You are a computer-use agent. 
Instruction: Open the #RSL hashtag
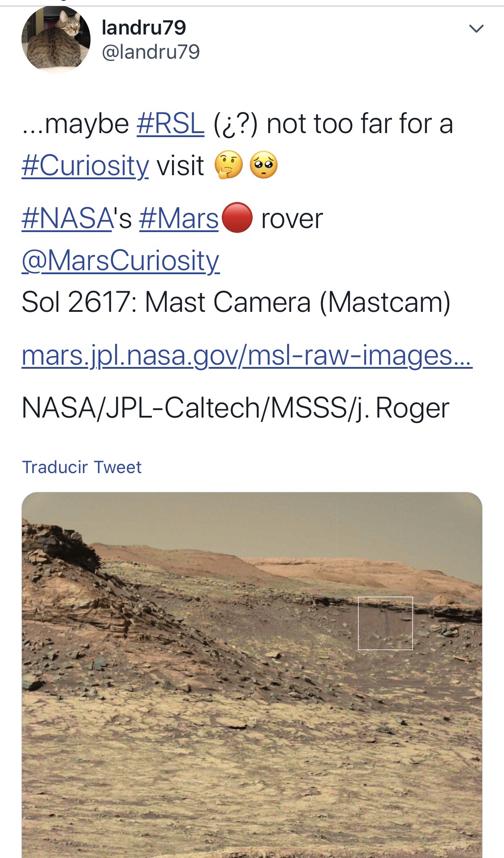point(170,124)
